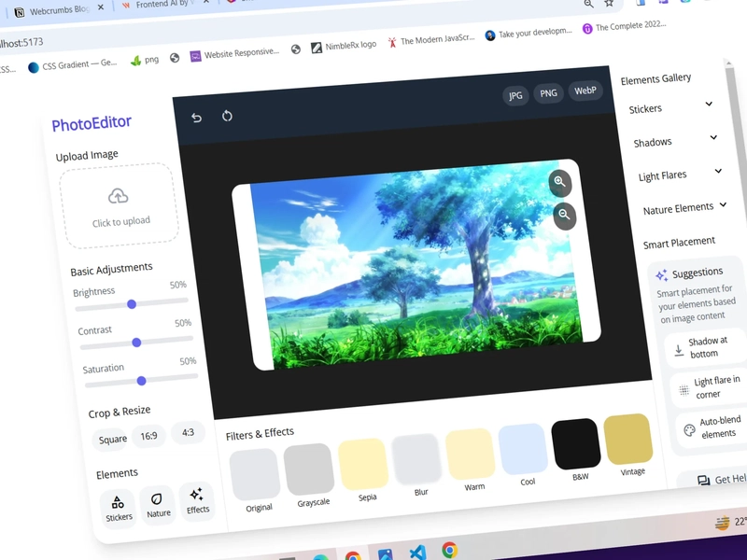Click the Click to upload dropzone
This screenshot has width=747, height=560.
click(120, 205)
